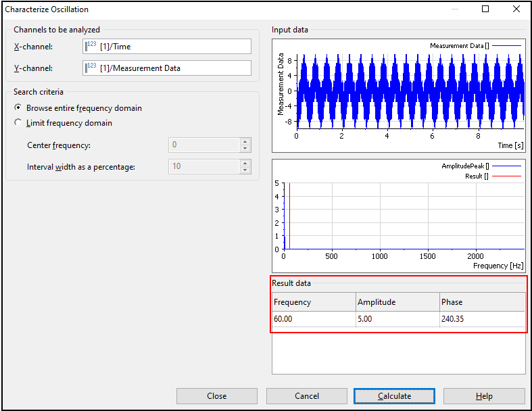Click the Close button at bottom

pos(216,396)
